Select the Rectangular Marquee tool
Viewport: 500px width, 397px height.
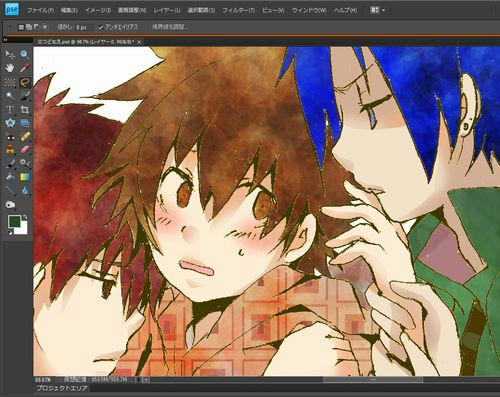(x=10, y=82)
